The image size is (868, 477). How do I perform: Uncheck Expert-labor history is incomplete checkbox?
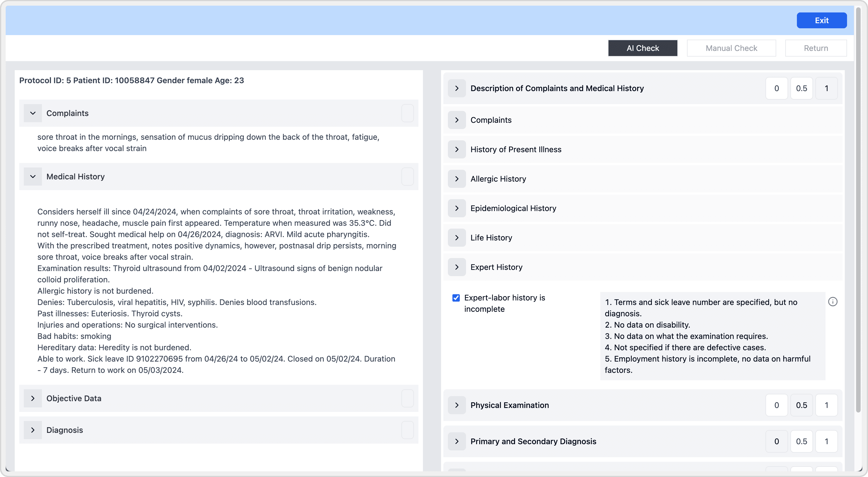pos(456,298)
